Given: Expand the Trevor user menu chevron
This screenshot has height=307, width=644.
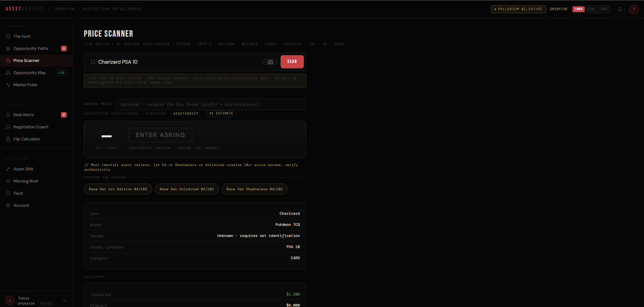Looking at the screenshot, I should tap(64, 301).
